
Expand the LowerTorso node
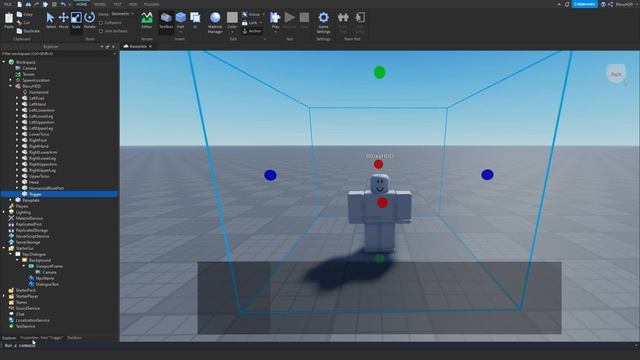click(17, 134)
